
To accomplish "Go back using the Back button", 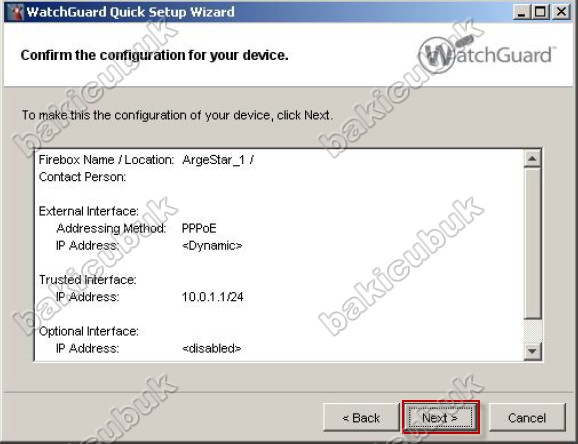I will click(361, 418).
